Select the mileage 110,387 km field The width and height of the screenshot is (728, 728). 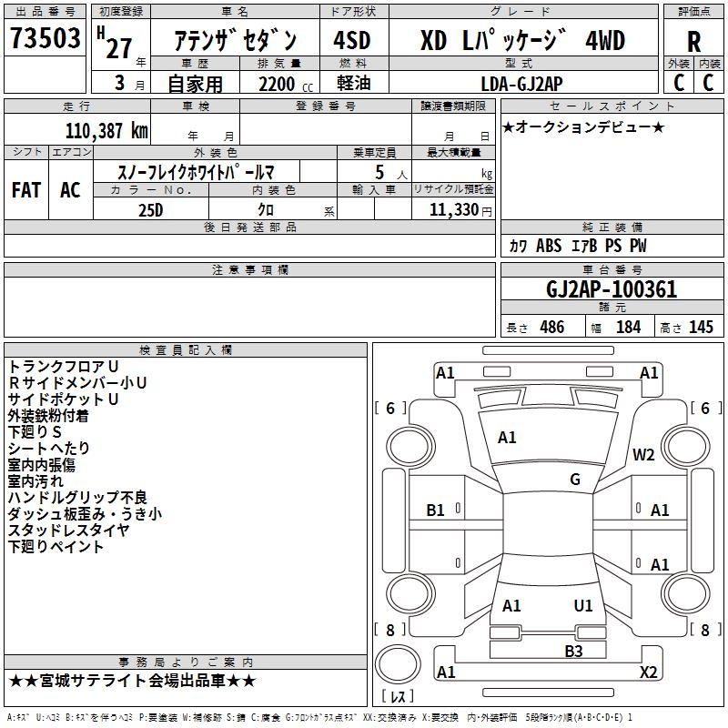[106, 130]
